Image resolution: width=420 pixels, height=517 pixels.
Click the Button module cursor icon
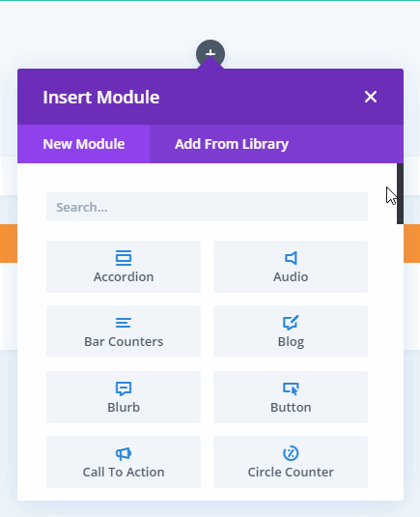291,388
